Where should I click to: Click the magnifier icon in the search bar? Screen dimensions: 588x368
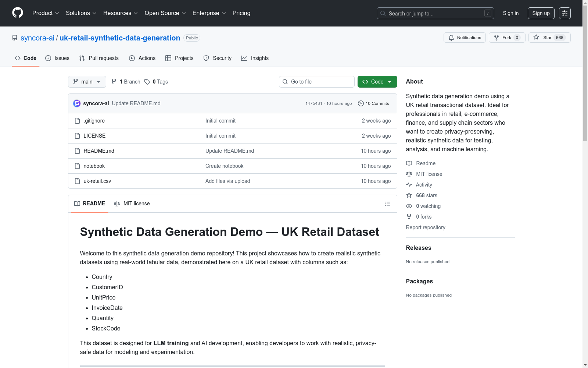tap(383, 13)
